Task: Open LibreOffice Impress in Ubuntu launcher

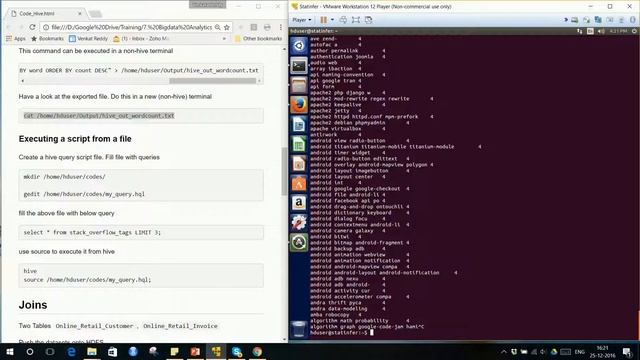Action: click(x=299, y=164)
